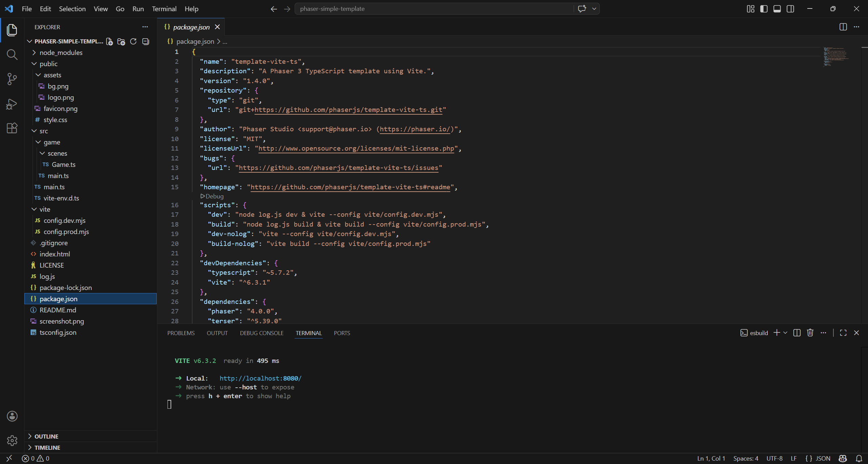Collapse all folders in explorer
Viewport: 868px width, 464px height.
[x=145, y=41]
